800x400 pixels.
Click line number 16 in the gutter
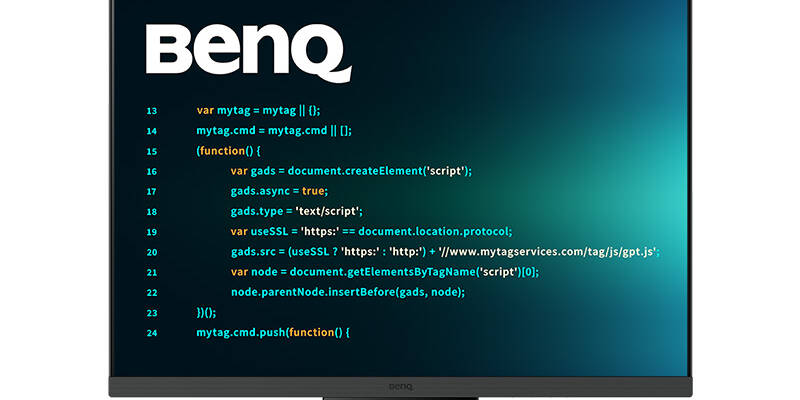point(152,171)
